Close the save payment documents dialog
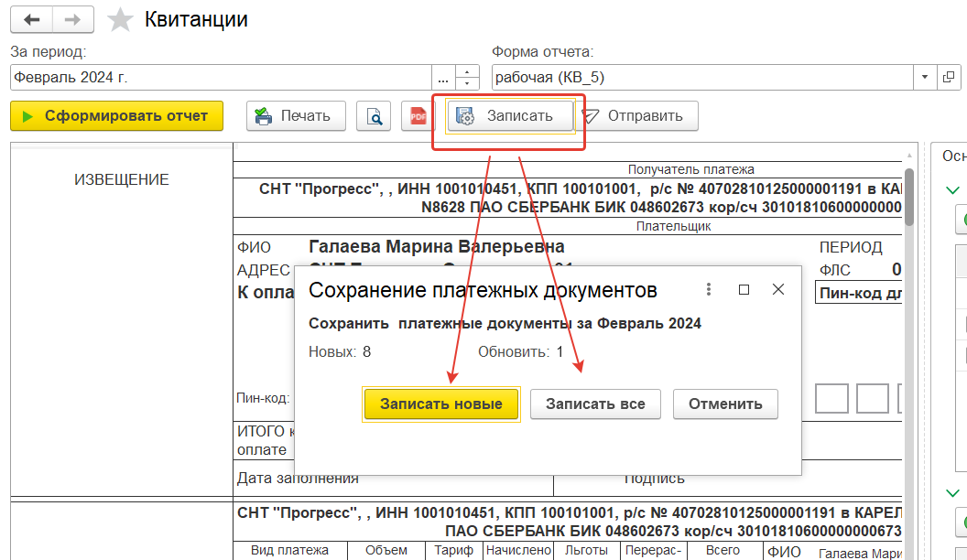This screenshot has height=560, width=967. (778, 289)
